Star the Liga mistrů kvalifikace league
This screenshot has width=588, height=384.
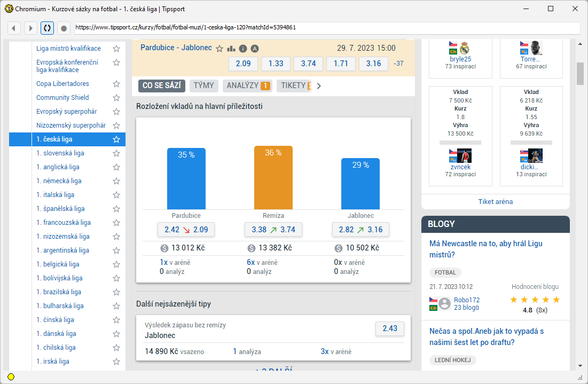point(116,49)
